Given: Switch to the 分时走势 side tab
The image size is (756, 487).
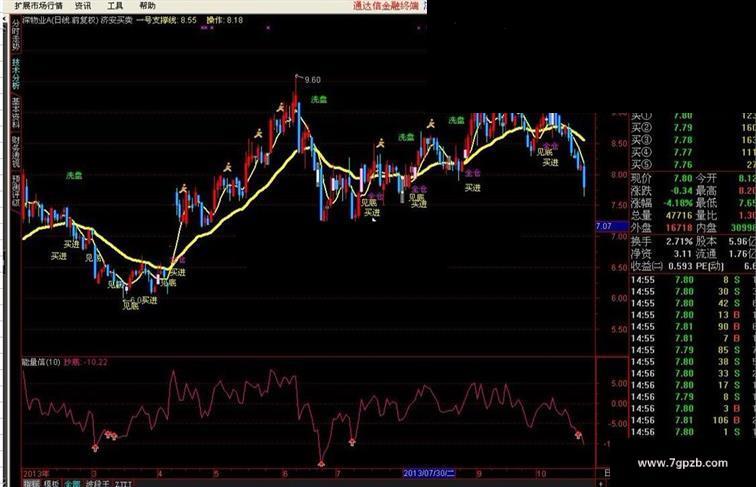Looking at the screenshot, I should (x=15, y=35).
